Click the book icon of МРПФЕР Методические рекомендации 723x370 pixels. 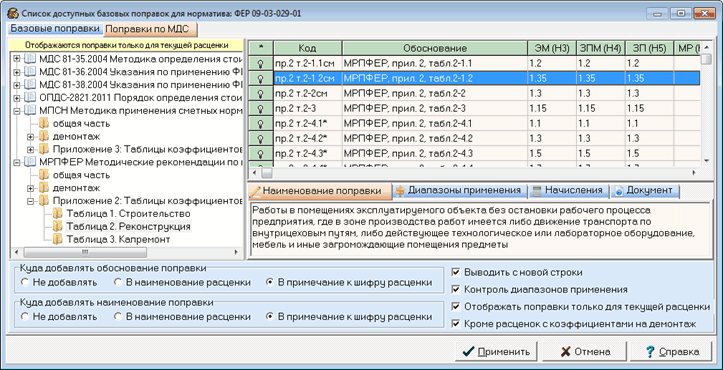pos(30,162)
